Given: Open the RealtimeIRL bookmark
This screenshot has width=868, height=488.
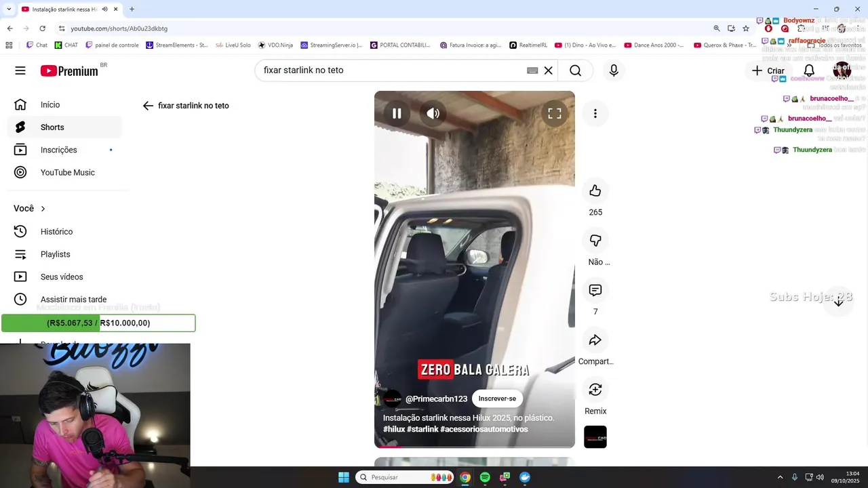Looking at the screenshot, I should 528,45.
